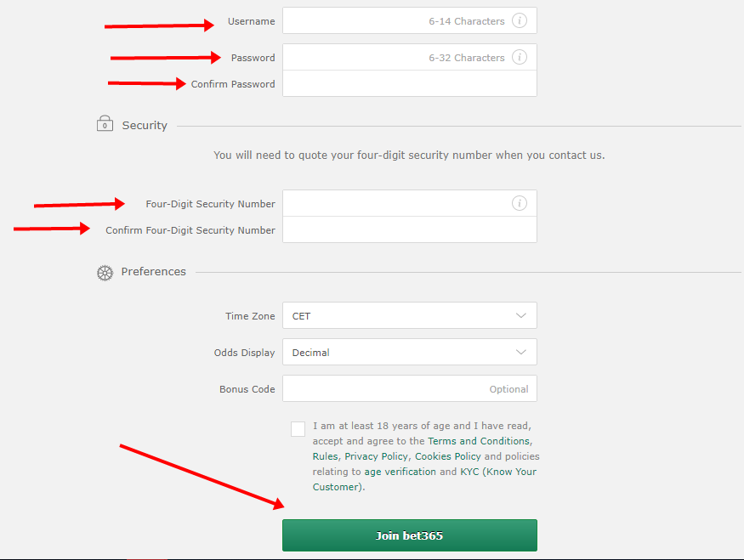Click the Bonus Code label text
Image resolution: width=744 pixels, height=560 pixels.
tap(247, 389)
